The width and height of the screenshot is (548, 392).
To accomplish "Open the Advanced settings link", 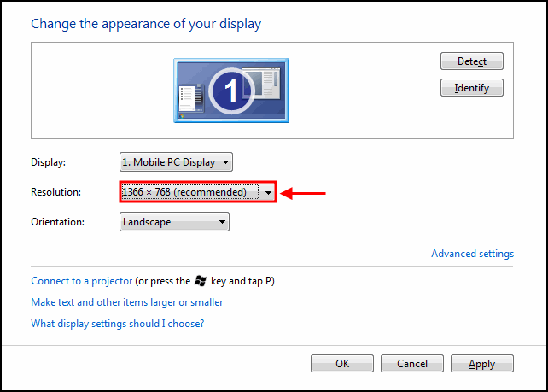I will (x=472, y=254).
